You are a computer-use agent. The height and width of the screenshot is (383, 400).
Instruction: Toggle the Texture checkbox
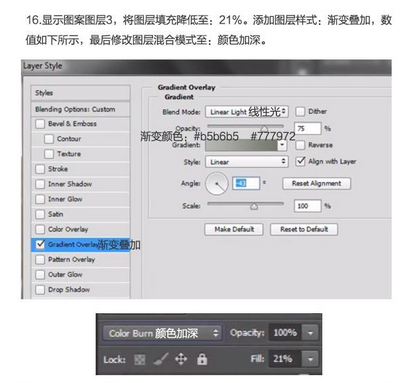(x=49, y=154)
